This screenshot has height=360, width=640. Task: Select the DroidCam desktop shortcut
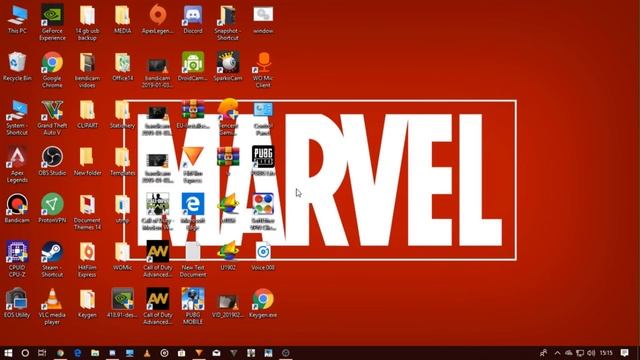coord(193,67)
